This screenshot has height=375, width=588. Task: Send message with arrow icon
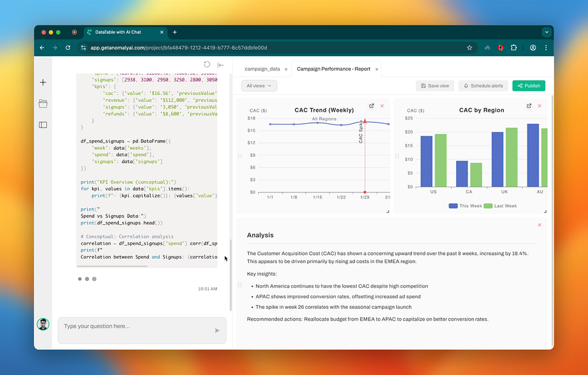tap(217, 331)
